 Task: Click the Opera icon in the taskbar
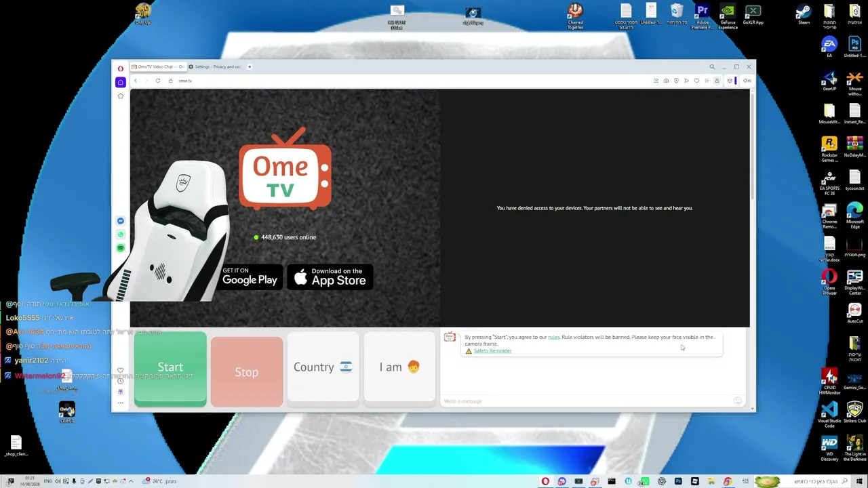pyautogui.click(x=545, y=481)
